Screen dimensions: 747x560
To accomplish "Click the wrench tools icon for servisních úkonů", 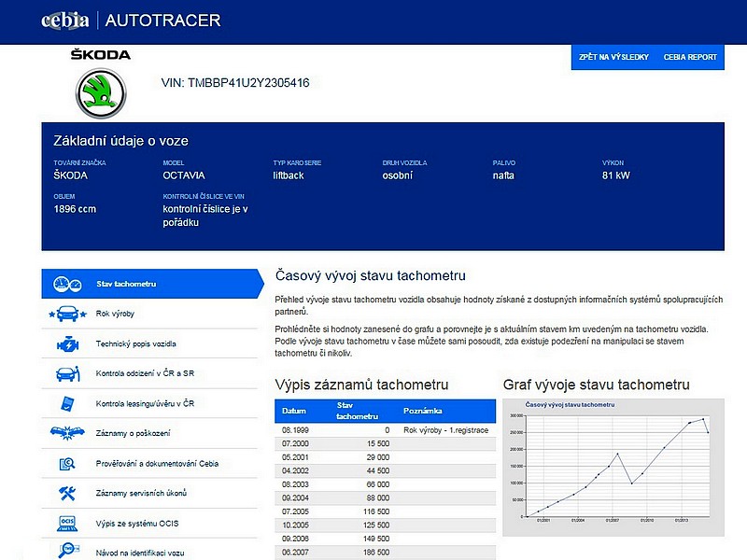I will click(x=67, y=494).
